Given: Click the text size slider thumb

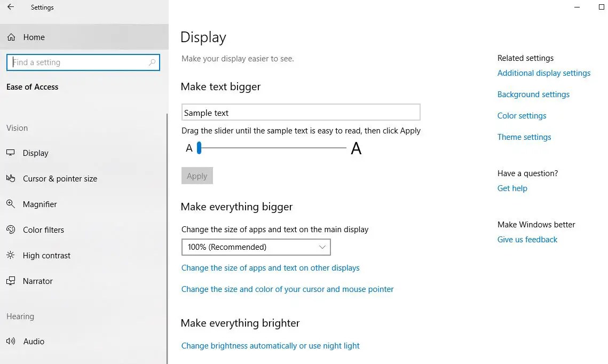Looking at the screenshot, I should (x=199, y=148).
